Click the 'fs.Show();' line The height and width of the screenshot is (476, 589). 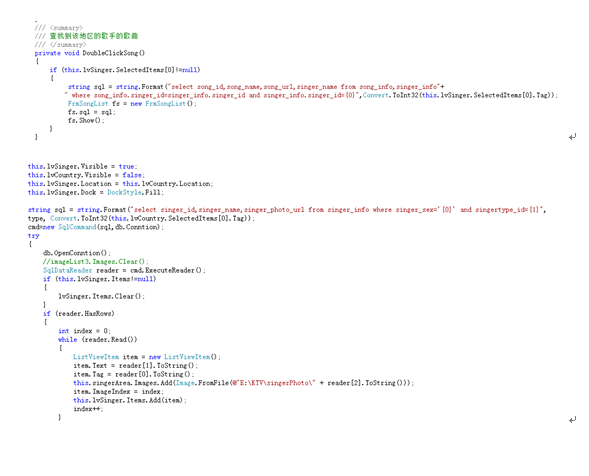coord(86,121)
